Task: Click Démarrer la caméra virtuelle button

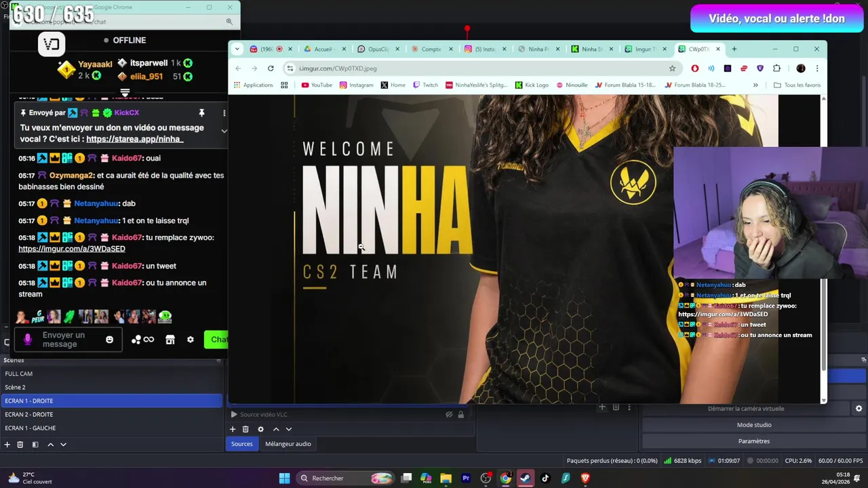Action: coord(746,409)
